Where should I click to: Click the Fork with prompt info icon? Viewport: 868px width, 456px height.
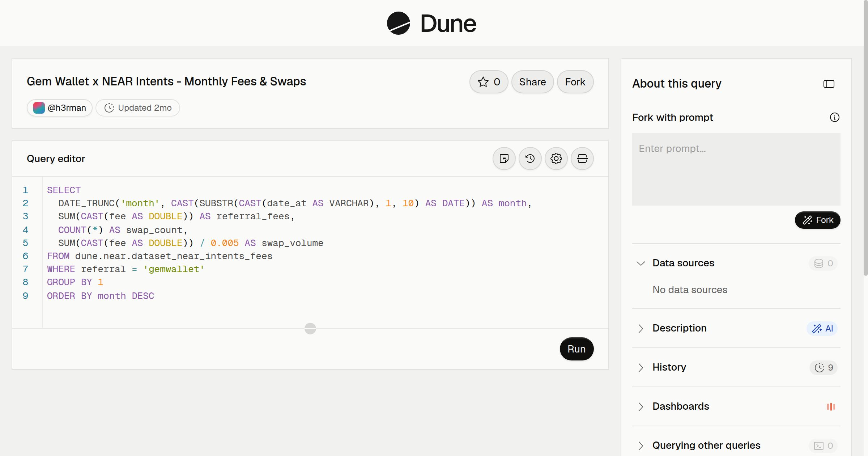pyautogui.click(x=835, y=117)
